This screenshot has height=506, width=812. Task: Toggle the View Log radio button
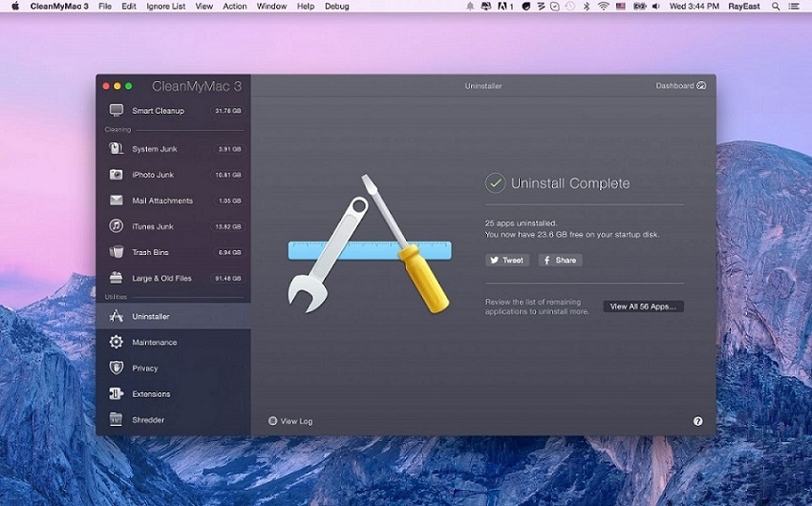click(x=273, y=421)
